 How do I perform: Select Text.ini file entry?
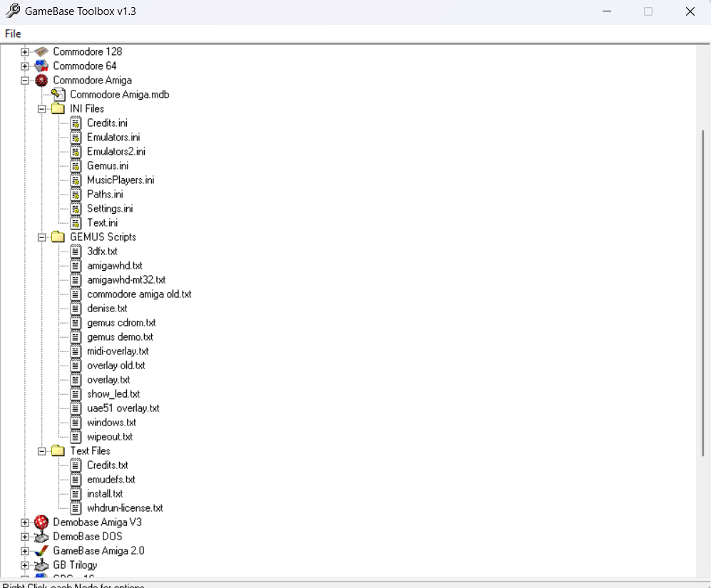pos(103,222)
